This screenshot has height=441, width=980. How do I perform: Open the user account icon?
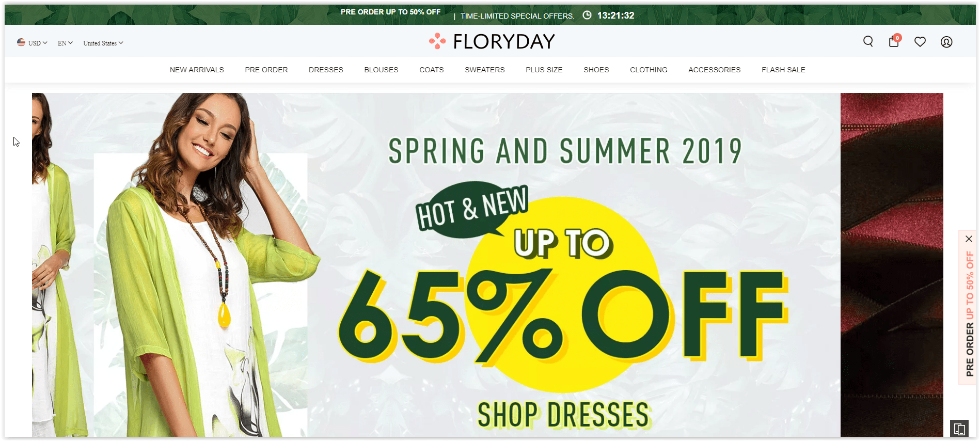coord(946,42)
